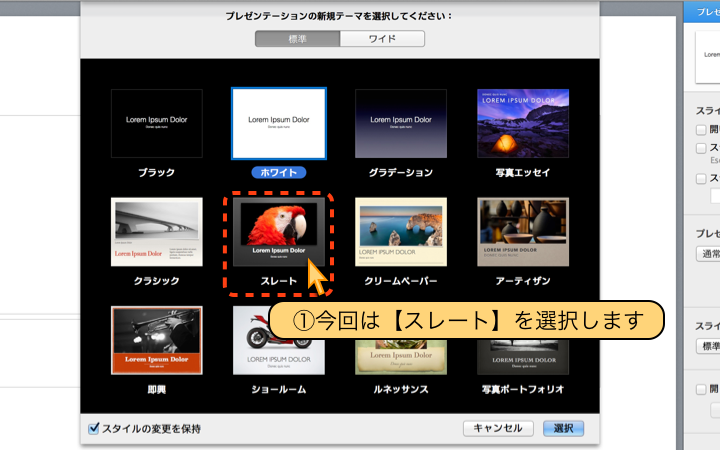
Task: Click the キャンセル button
Action: [x=498, y=428]
